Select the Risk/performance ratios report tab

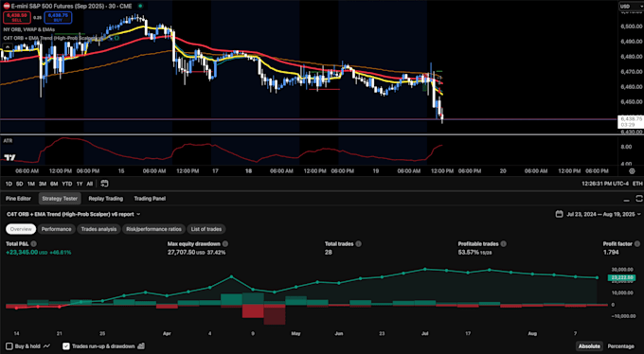pyautogui.click(x=153, y=229)
